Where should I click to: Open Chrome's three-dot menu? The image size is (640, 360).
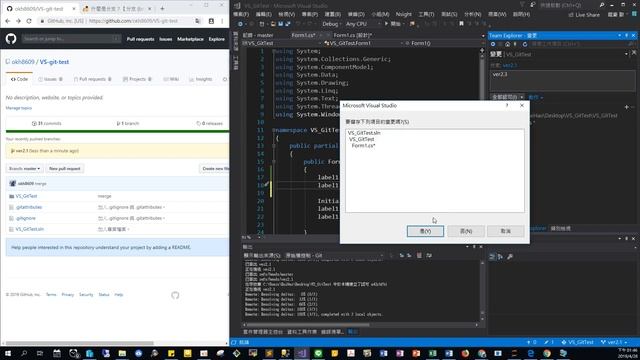[x=222, y=21]
